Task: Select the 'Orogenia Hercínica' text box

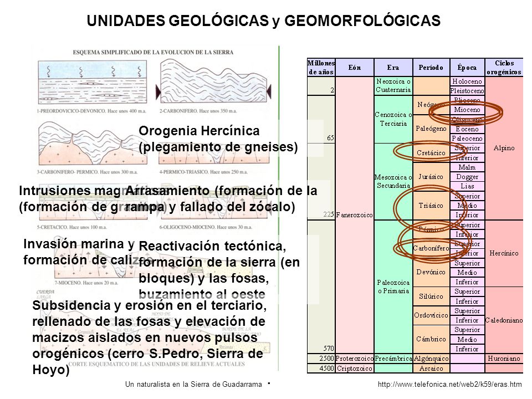Action: [218, 139]
